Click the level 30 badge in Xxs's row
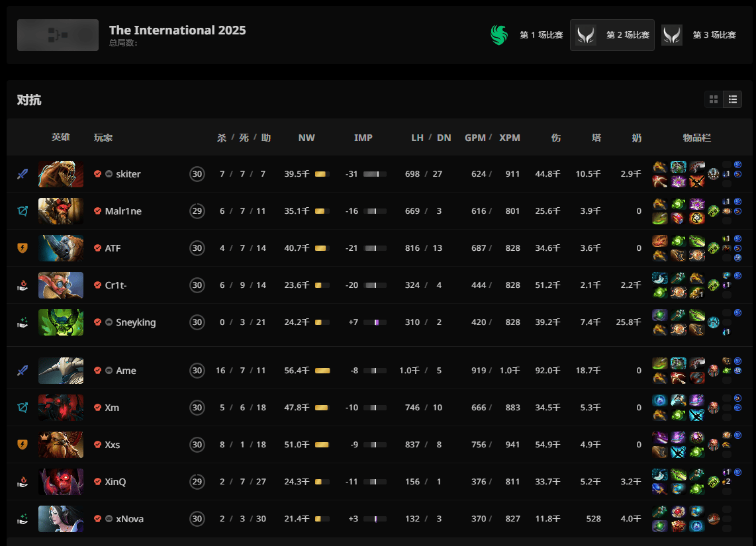 tap(197, 445)
